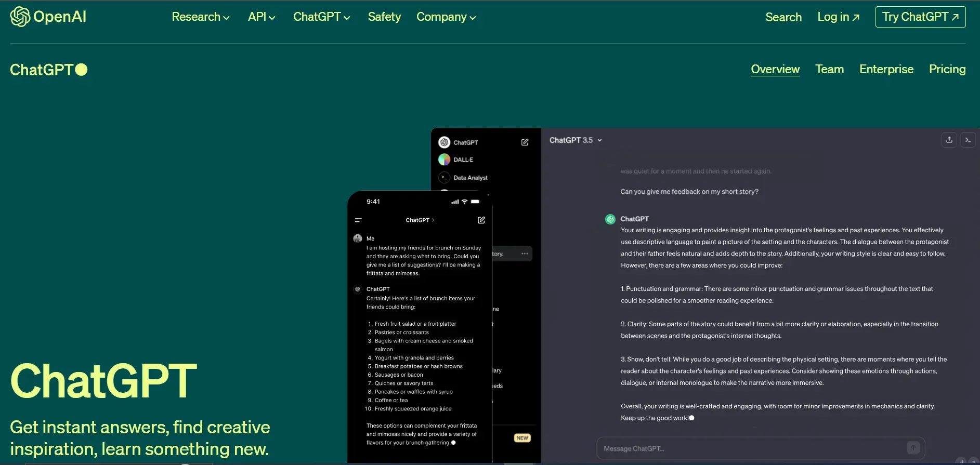This screenshot has width=980, height=465.
Task: Click the ChatGPT avatar beside the feedback reply
Action: click(x=610, y=219)
